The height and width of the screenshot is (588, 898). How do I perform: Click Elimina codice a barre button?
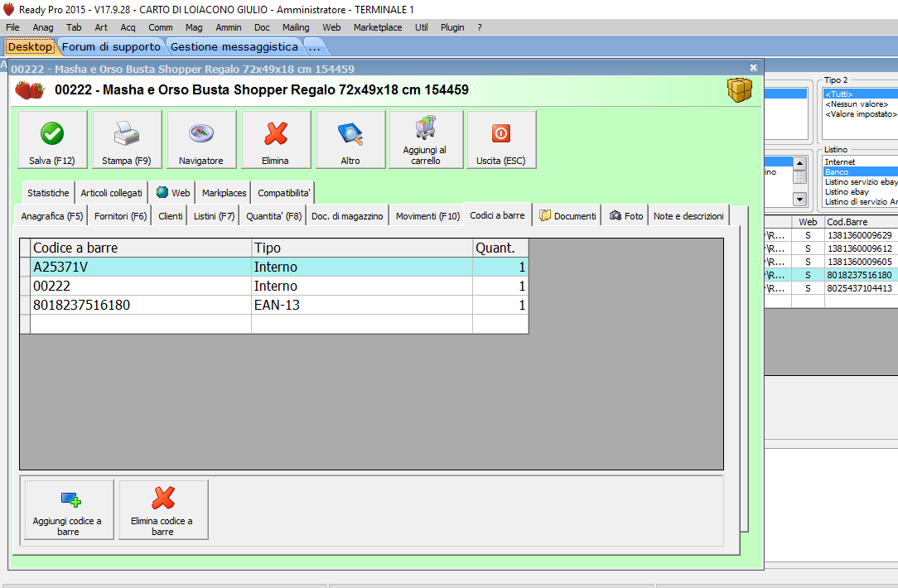(163, 509)
